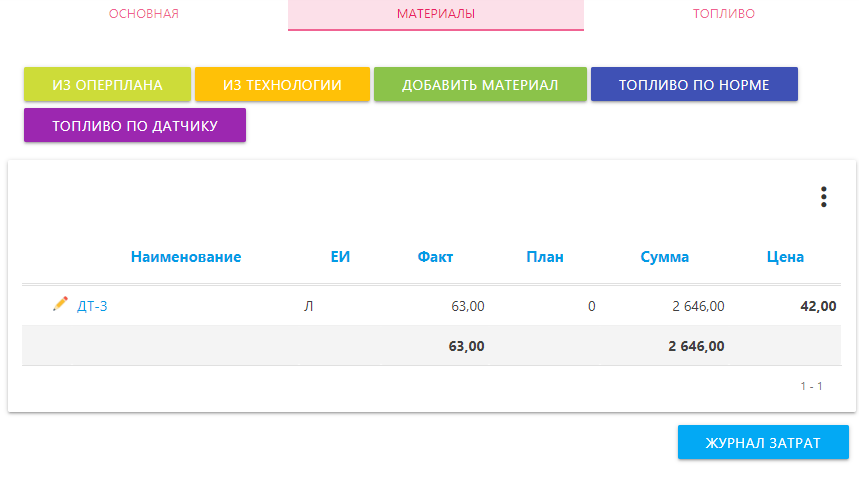Click the План column header

tap(545, 257)
